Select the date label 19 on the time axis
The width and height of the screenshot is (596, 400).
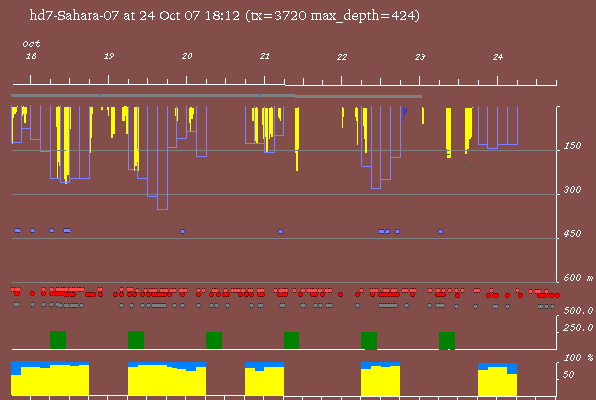pos(109,56)
